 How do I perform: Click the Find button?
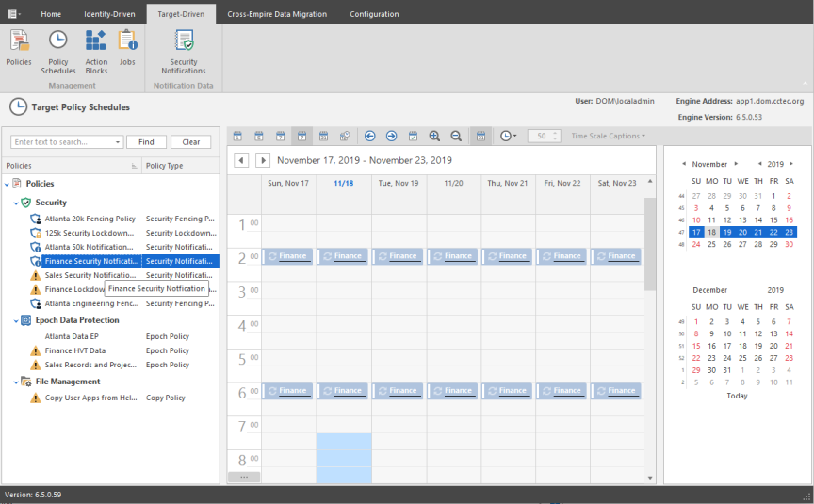[146, 142]
